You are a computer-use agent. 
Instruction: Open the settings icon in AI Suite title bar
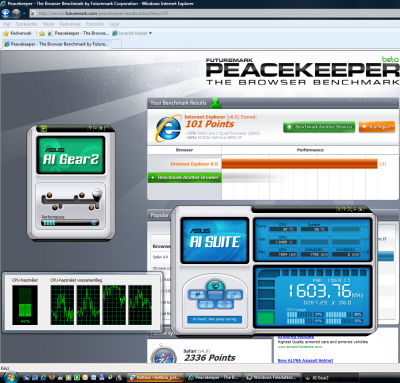pos(350,209)
